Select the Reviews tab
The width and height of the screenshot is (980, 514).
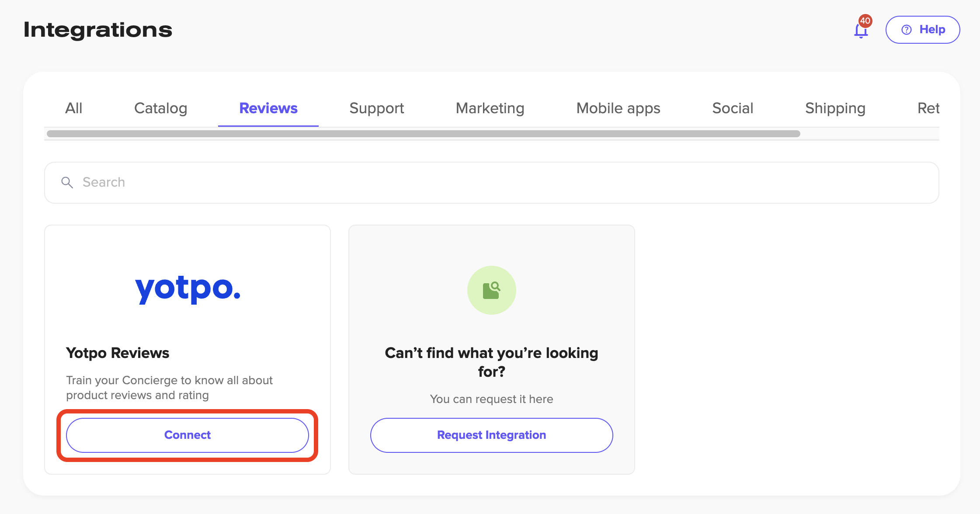[268, 108]
